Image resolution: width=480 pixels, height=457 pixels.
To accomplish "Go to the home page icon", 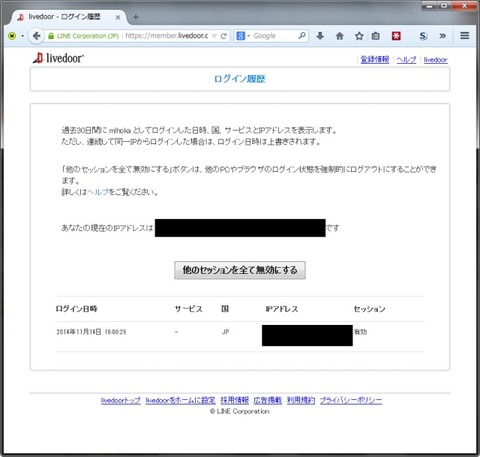I will [339, 36].
